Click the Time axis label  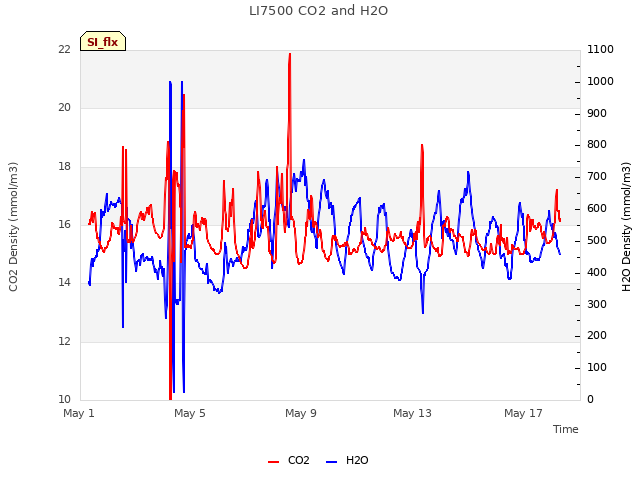pos(566,429)
